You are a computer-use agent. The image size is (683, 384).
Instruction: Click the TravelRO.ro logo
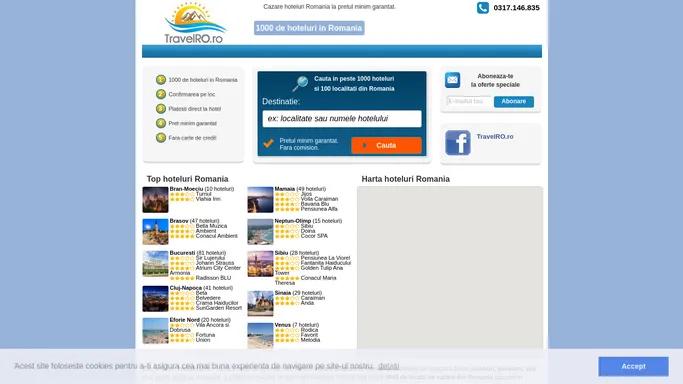195,23
